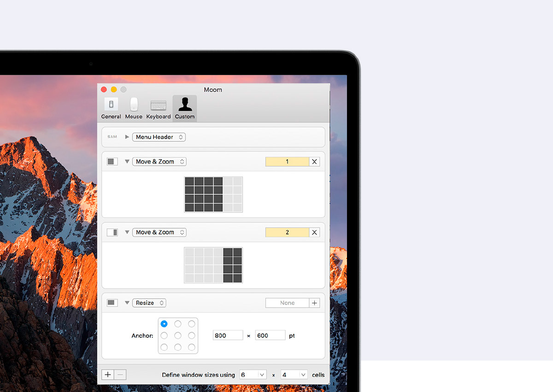Viewport: 553px width, 392px height.
Task: Select the top-center anchor radio button
Action: [178, 324]
